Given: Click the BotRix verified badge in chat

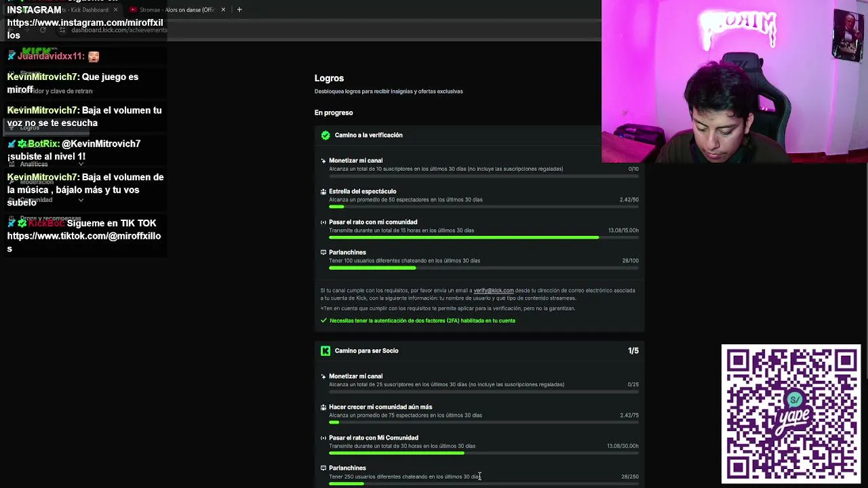Looking at the screenshot, I should (22, 144).
